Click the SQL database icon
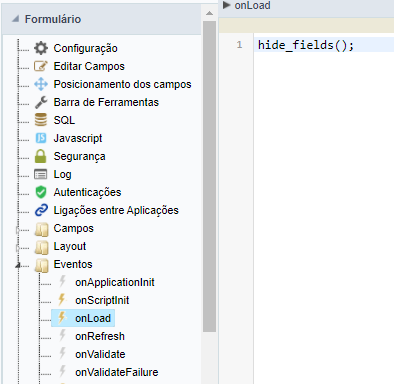Viewport: 394px width, 384px height. pos(41,120)
